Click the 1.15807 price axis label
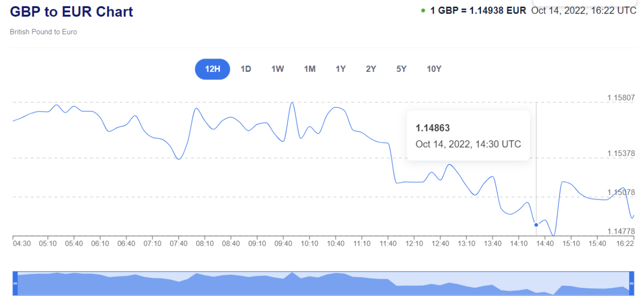644x304 pixels. tap(621, 97)
